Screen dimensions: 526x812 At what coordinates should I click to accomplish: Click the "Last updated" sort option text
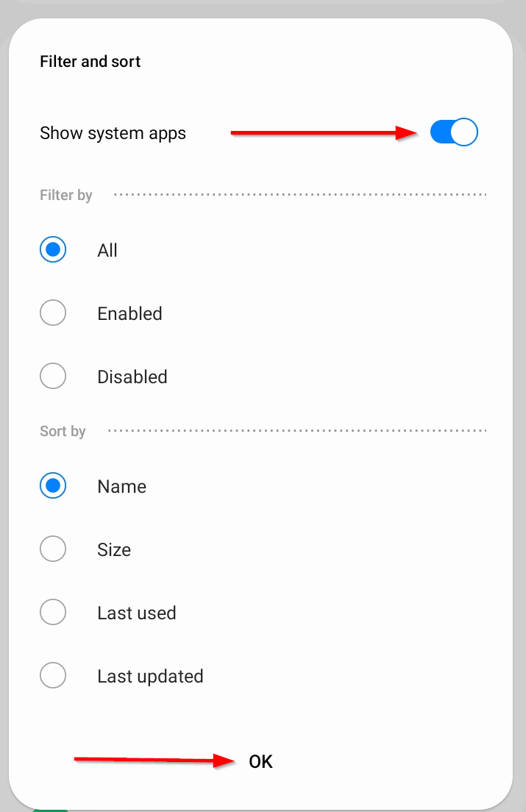point(150,677)
